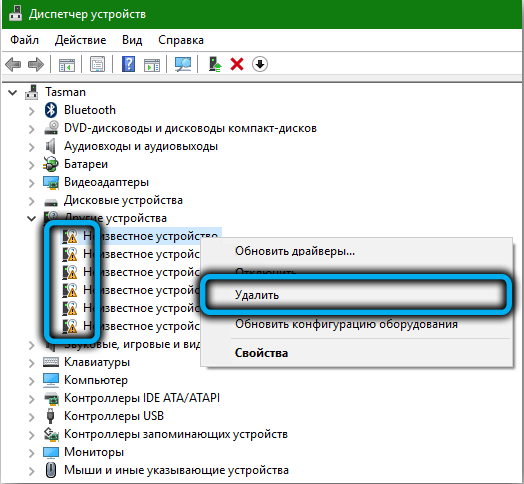Open Properties sheet toolbar icon
The height and width of the screenshot is (484, 524).
tap(97, 64)
